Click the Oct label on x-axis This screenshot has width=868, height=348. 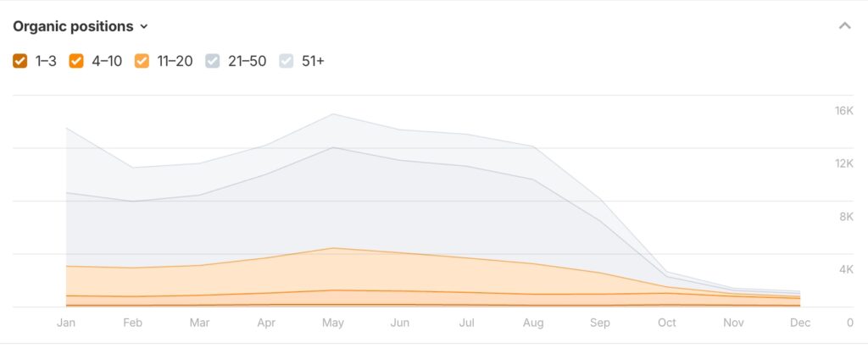coord(667,323)
